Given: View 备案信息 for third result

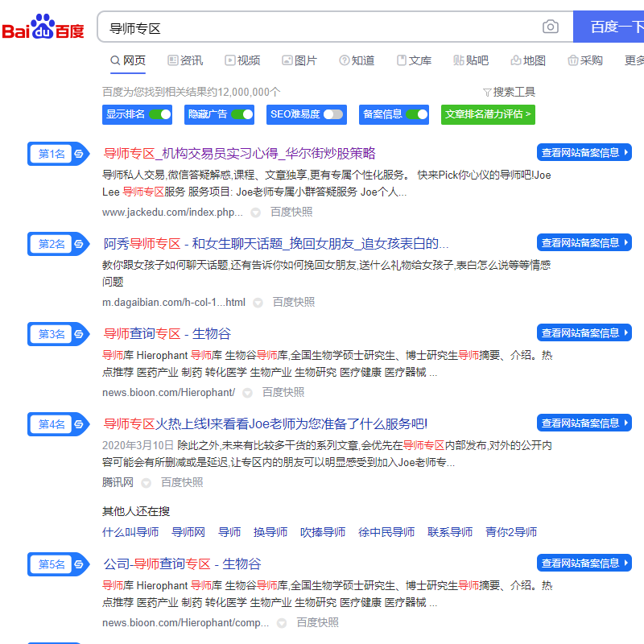Looking at the screenshot, I should click(x=584, y=332).
